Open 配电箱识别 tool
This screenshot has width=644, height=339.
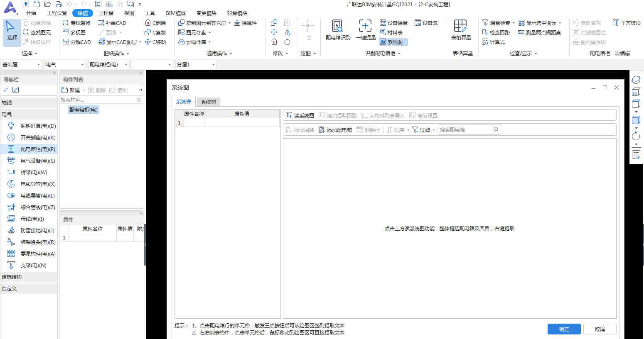338,30
